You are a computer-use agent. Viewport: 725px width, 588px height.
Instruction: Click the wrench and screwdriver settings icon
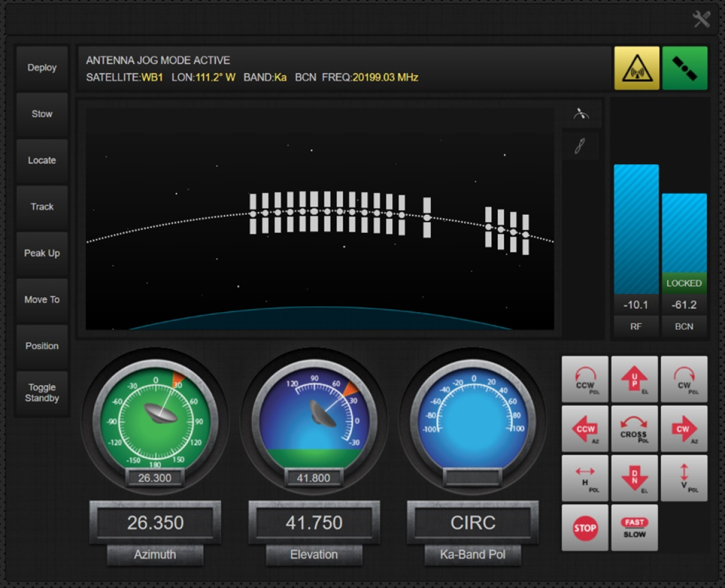pyautogui.click(x=701, y=19)
